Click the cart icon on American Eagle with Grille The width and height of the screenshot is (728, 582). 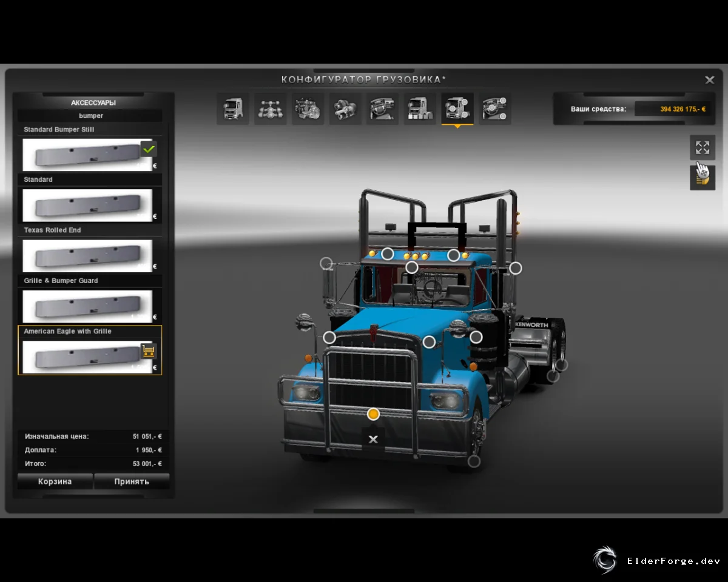tap(149, 350)
